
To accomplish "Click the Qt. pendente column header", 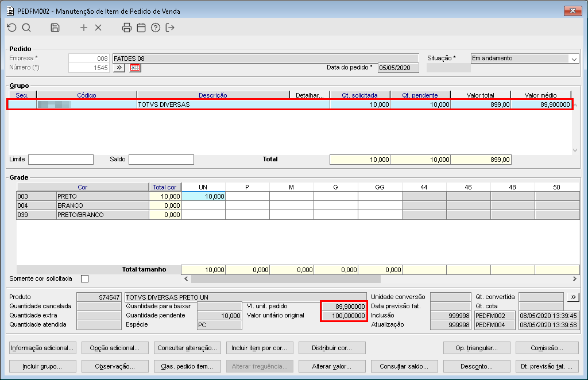I will point(420,95).
